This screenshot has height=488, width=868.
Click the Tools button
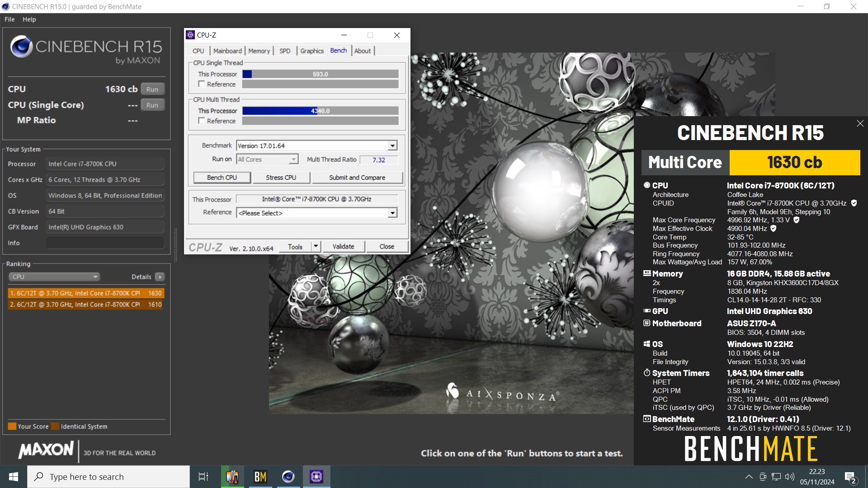tap(295, 246)
